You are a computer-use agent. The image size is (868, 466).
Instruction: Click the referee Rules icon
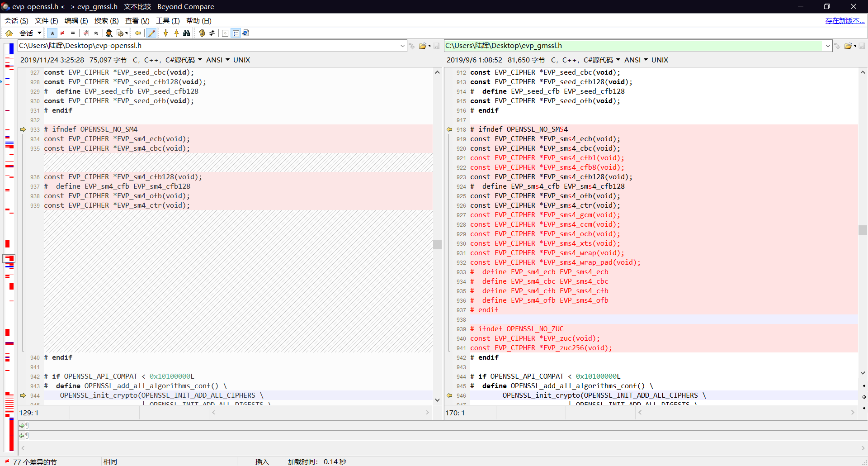pos(109,33)
